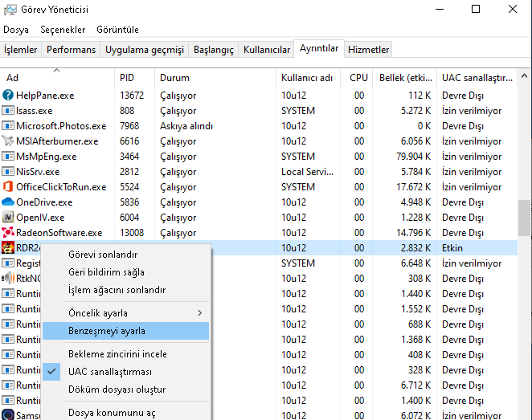This screenshot has width=532, height=420.
Task: Click the Regist process icon under RDR2
Action: 8,263
